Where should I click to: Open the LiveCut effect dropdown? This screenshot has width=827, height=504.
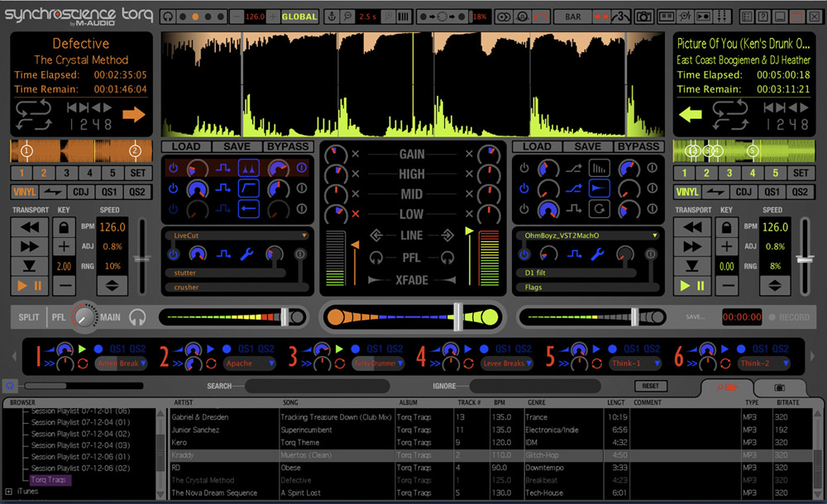[x=304, y=235]
